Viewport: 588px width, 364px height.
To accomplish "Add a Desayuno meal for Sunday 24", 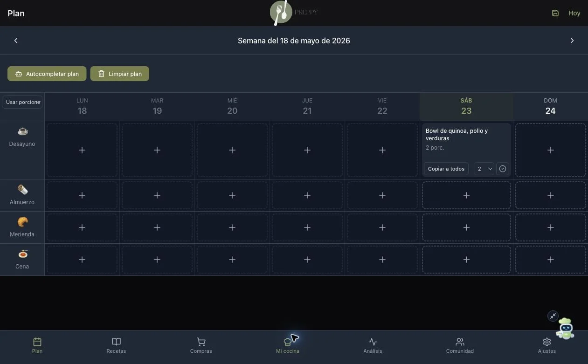I will [x=551, y=150].
